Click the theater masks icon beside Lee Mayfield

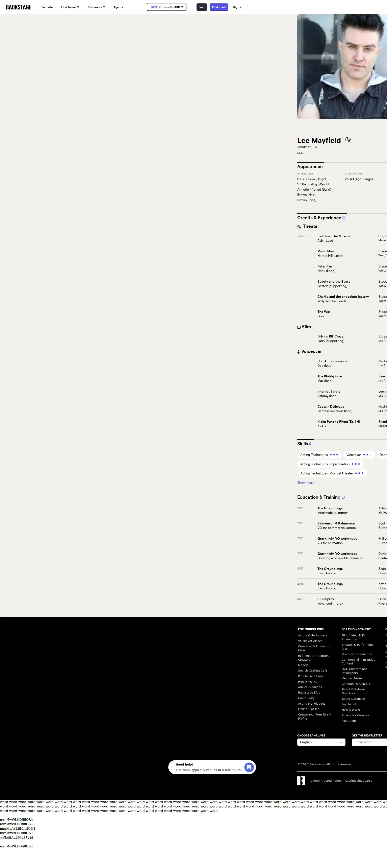[x=347, y=140]
